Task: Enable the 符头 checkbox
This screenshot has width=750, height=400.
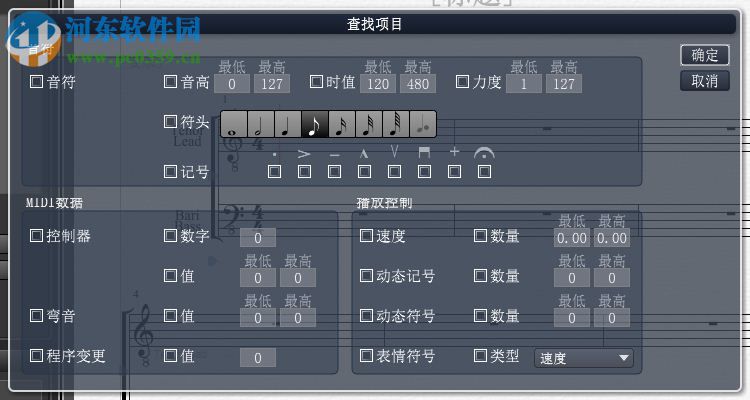Action: [170, 122]
